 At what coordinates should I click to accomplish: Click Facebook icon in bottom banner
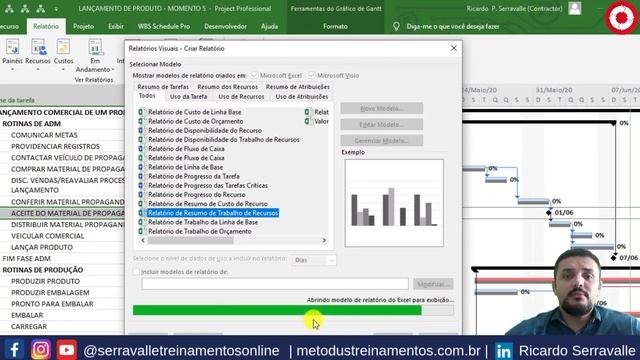click(x=14, y=350)
